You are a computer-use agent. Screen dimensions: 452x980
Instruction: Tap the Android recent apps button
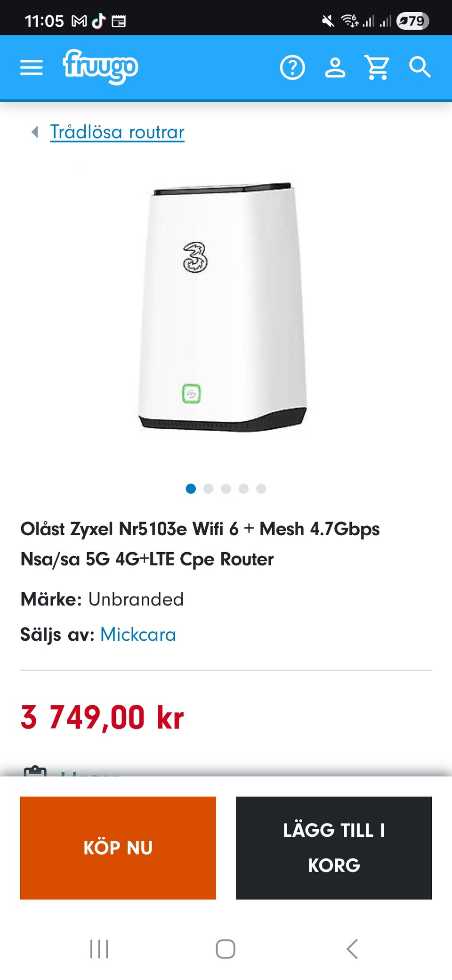coord(99,949)
